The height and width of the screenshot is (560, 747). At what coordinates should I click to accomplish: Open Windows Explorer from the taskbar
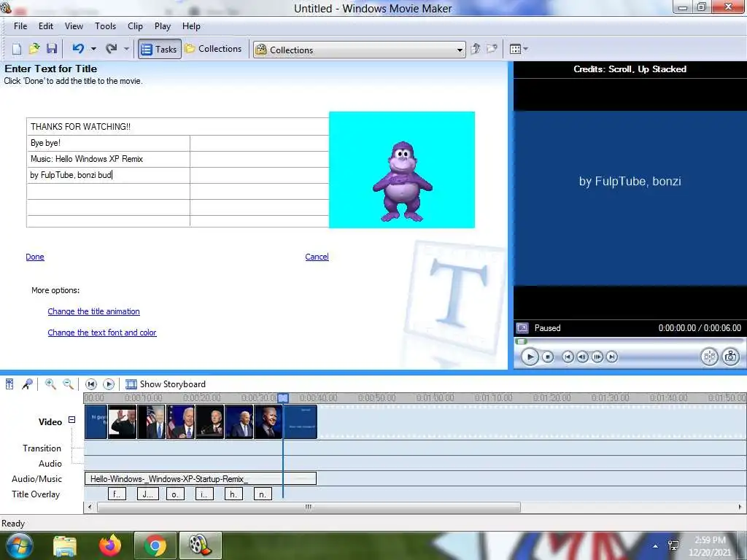point(65,546)
